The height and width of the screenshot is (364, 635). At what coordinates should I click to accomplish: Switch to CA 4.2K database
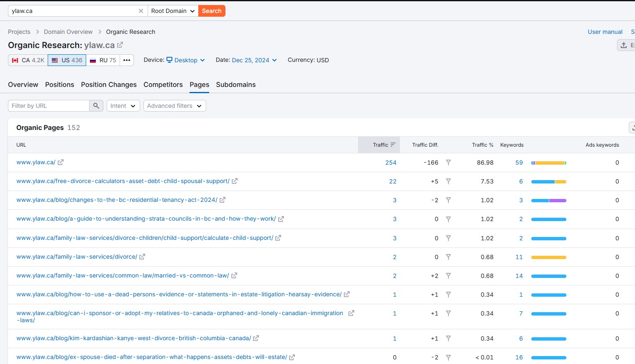click(28, 60)
